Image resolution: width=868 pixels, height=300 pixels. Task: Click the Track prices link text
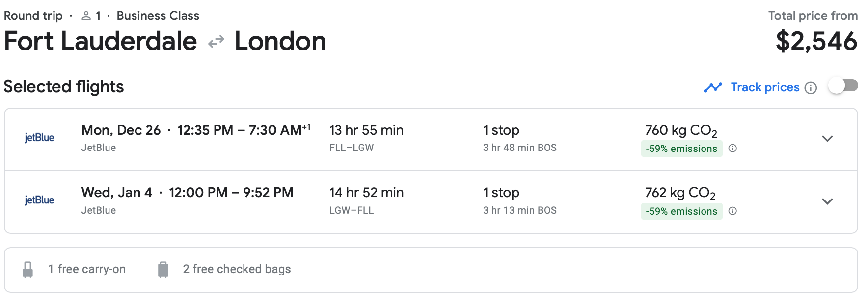(x=765, y=87)
